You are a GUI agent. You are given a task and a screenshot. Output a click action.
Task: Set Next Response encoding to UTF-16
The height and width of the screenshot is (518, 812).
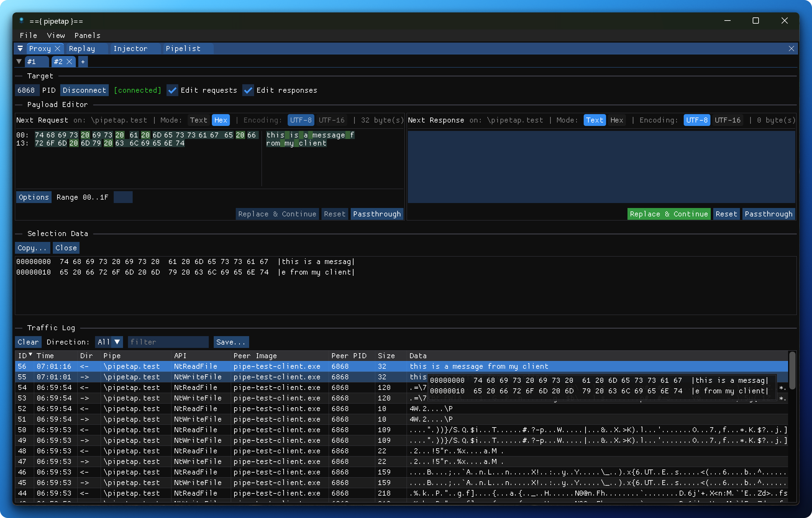click(x=728, y=120)
